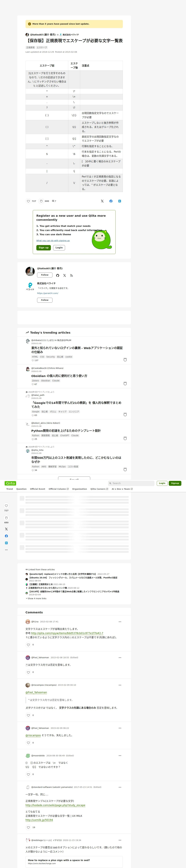This screenshot has height=868, width=186.
Task: Click the sticky sidebar X share icon
Action: (6, 529)
